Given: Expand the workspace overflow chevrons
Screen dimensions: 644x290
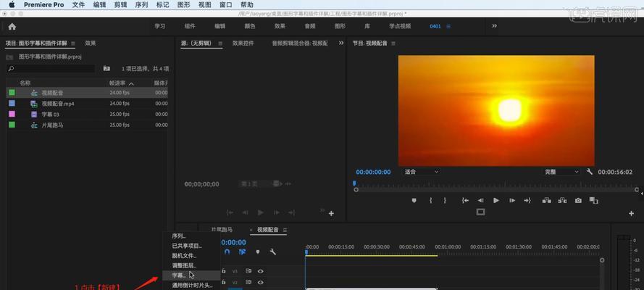Looking at the screenshot, I should coord(495,26).
